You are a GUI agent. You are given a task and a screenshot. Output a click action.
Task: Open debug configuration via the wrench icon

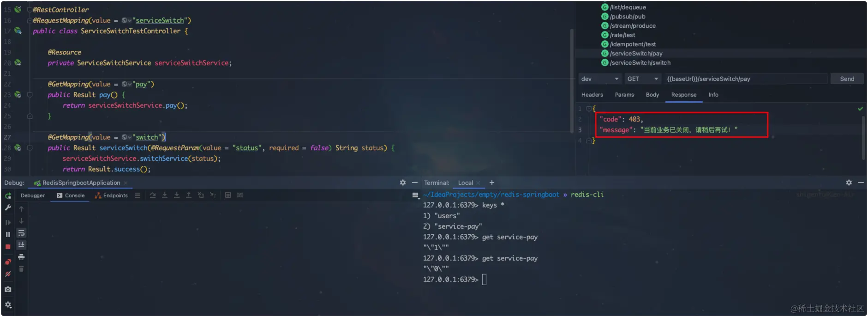click(x=8, y=208)
